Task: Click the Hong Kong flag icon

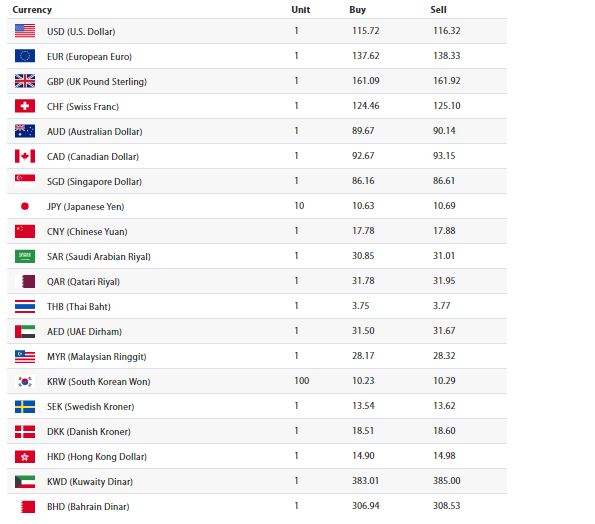Action: click(25, 457)
